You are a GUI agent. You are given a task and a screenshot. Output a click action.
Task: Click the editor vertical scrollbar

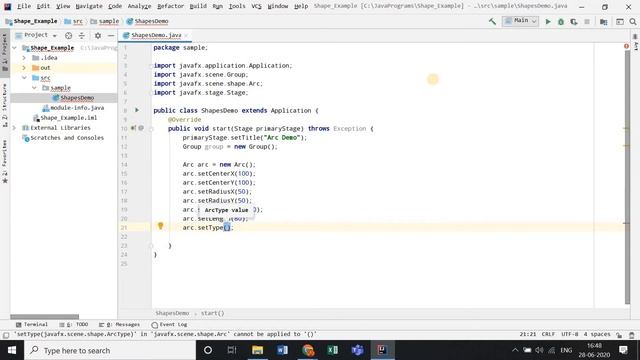pos(627,176)
